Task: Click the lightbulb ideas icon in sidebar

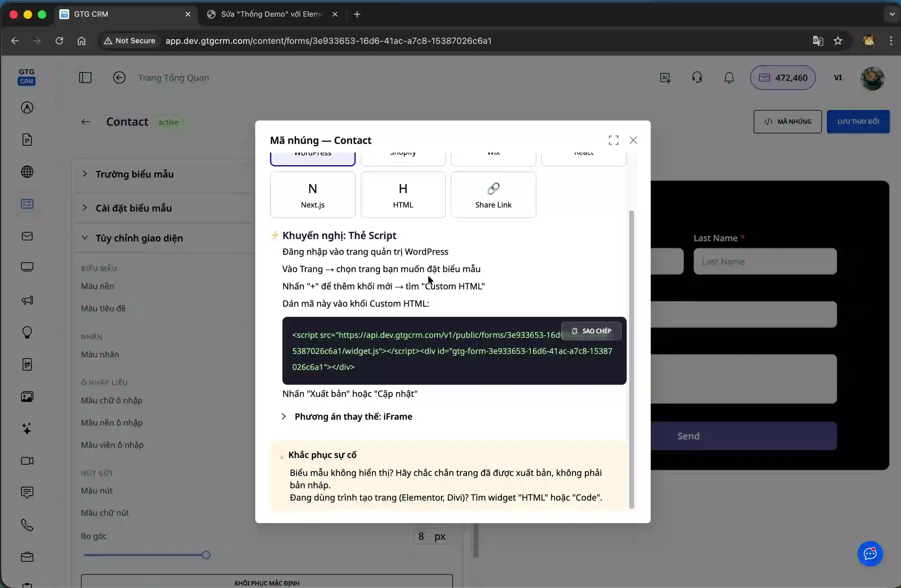Action: tap(27, 333)
